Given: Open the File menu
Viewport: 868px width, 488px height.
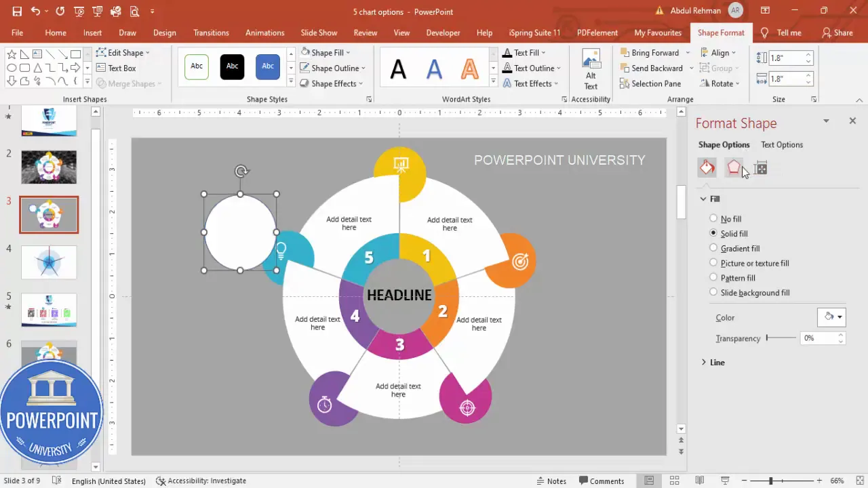Looking at the screenshot, I should click(17, 33).
